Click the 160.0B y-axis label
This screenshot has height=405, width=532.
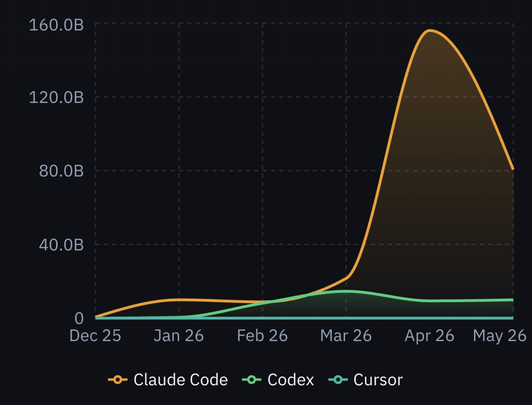pyautogui.click(x=56, y=25)
